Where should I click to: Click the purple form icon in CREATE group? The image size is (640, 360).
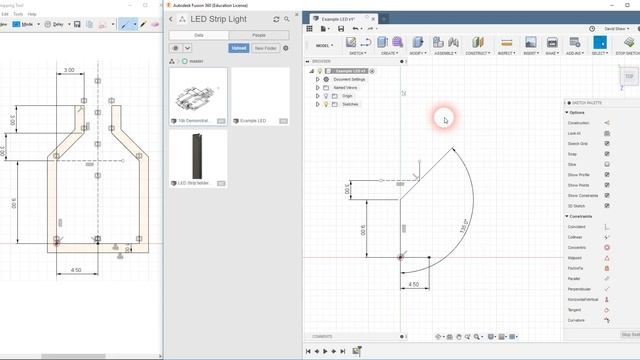point(398,42)
